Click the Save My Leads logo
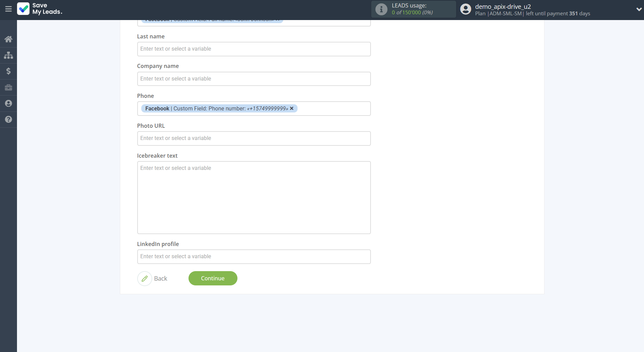 pyautogui.click(x=40, y=9)
